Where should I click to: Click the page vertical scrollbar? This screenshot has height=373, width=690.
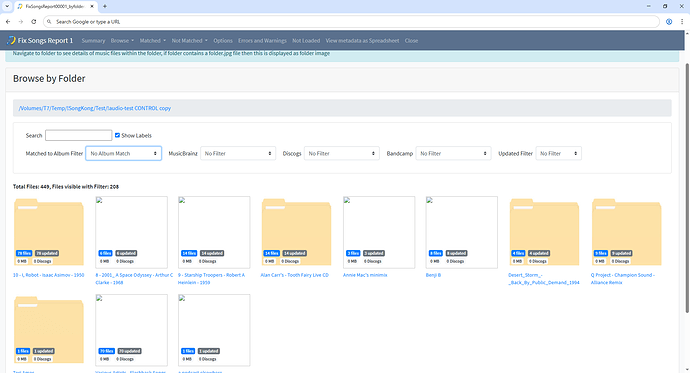click(687, 188)
